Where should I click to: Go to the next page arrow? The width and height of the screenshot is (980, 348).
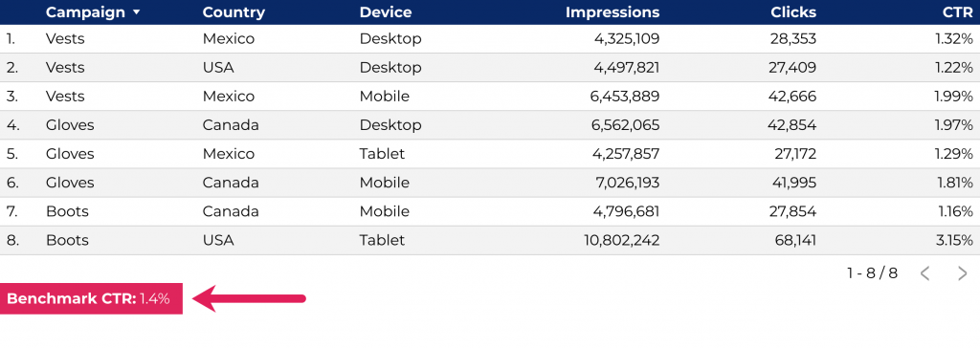pyautogui.click(x=963, y=273)
